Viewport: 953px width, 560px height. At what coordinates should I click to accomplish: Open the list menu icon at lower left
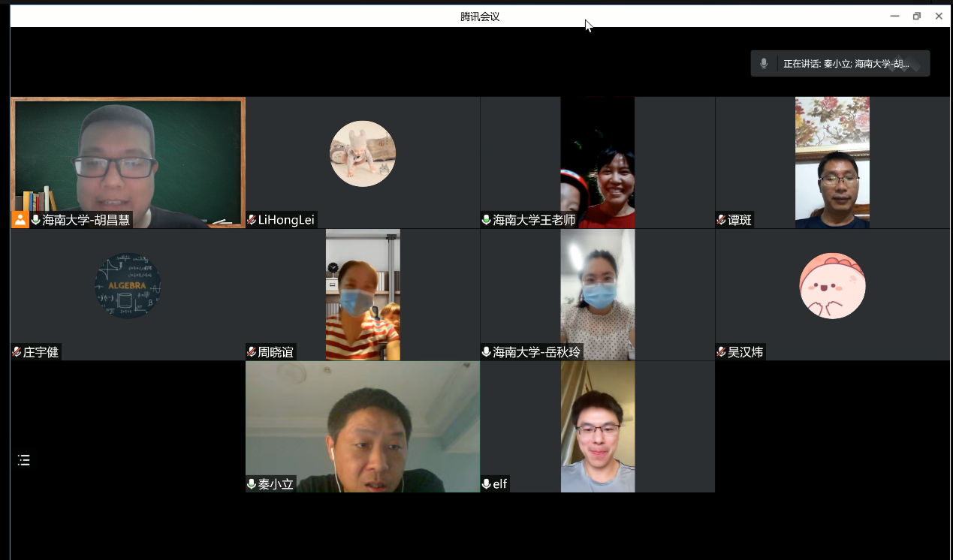(24, 460)
